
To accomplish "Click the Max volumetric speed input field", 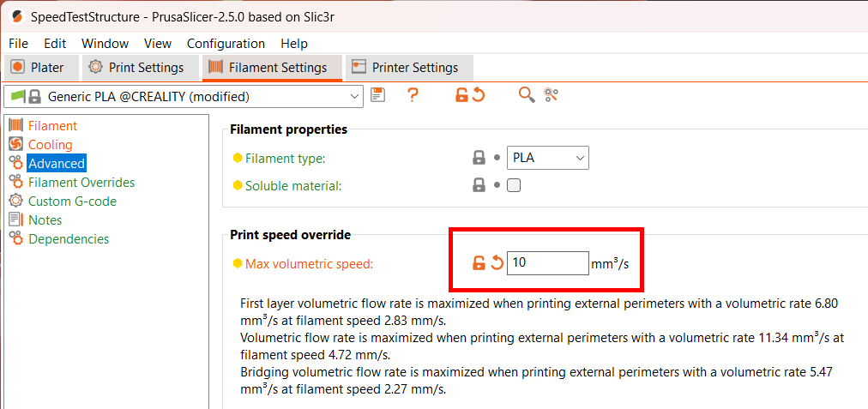I will click(x=546, y=263).
